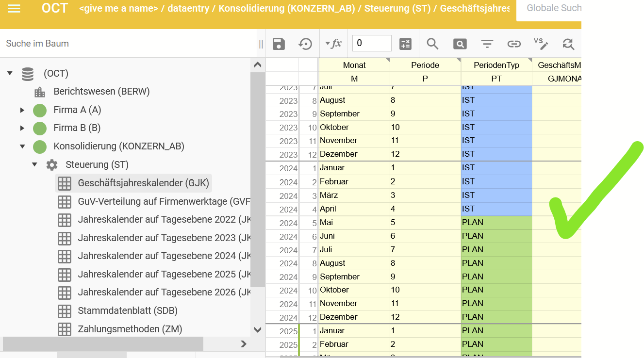This screenshot has height=358, width=644.
Task: Click the VS compare edit icon
Action: pos(541,44)
